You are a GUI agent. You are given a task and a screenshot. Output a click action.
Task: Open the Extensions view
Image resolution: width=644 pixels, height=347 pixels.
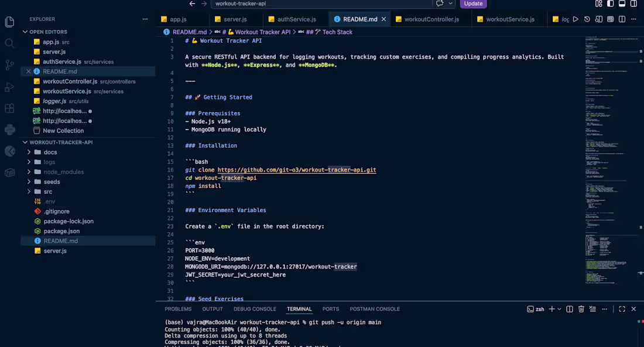[x=9, y=108]
